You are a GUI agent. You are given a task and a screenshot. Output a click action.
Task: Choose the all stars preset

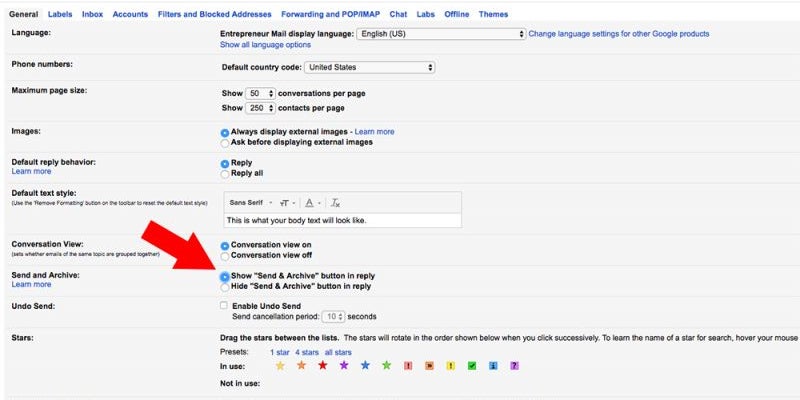tap(338, 353)
